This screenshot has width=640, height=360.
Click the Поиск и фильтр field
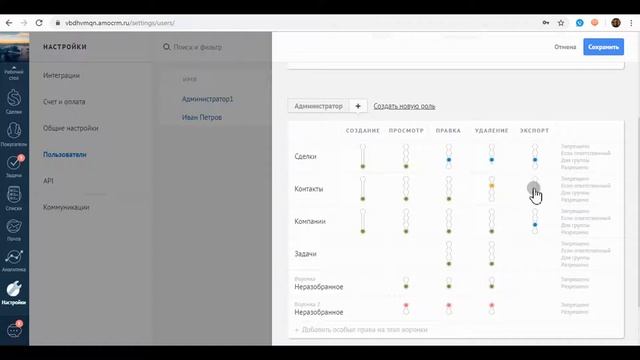point(198,47)
